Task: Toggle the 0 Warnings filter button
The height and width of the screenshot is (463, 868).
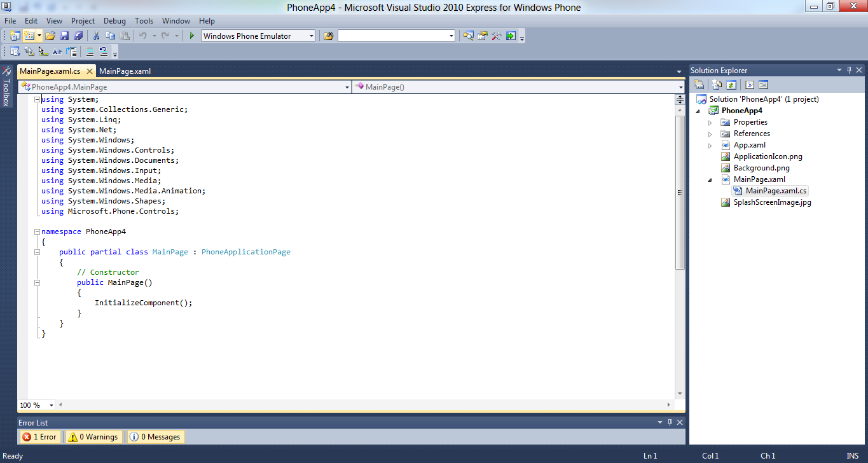Action: tap(93, 437)
